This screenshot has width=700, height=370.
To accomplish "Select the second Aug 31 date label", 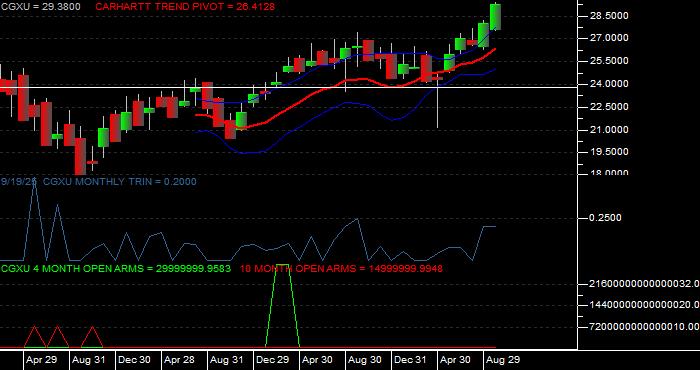I will point(226,360).
